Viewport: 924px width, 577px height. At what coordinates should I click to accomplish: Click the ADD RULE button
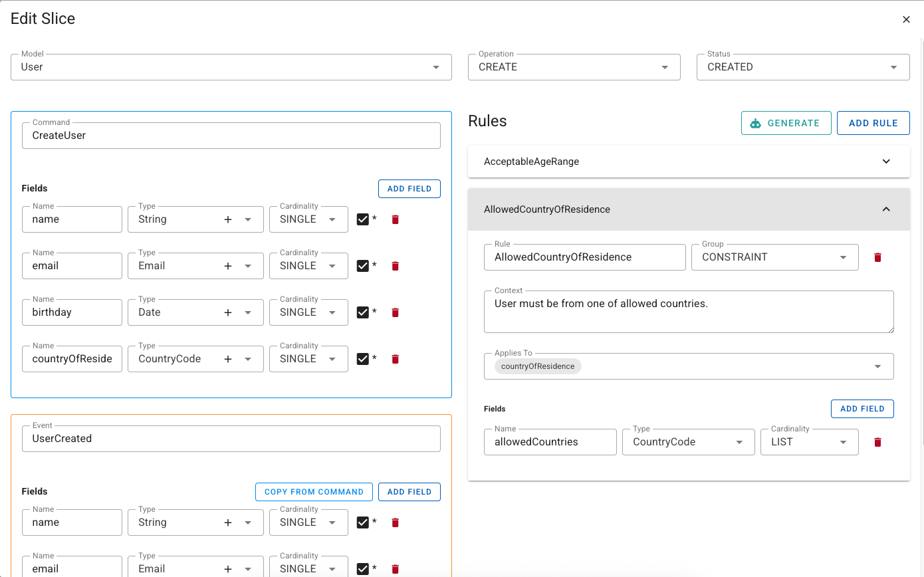tap(873, 123)
